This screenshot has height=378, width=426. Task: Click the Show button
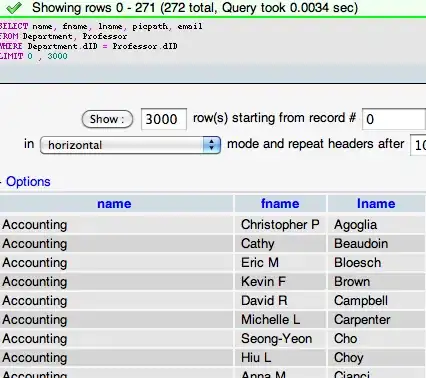click(x=107, y=119)
